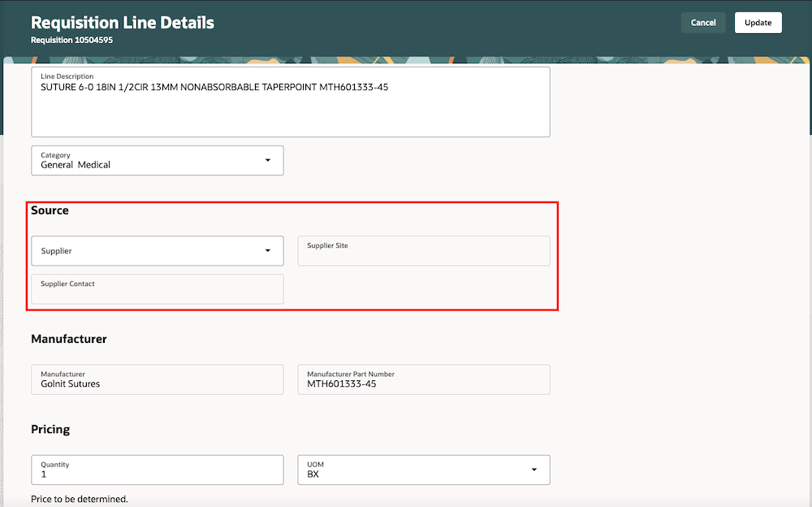The width and height of the screenshot is (812, 507).
Task: Click the Manufacturer section heading
Action: (x=69, y=339)
